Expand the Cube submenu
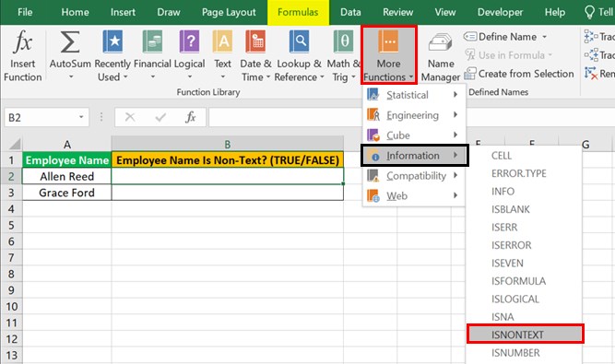 414,135
